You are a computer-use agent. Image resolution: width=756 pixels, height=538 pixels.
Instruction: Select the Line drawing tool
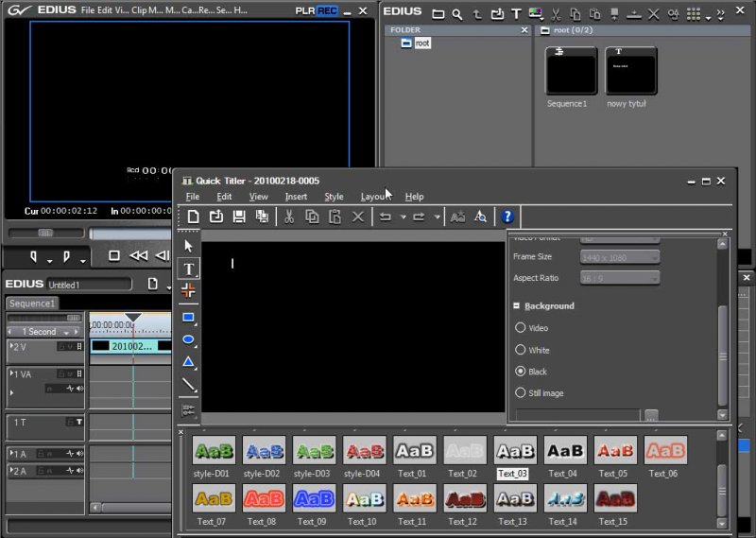click(x=189, y=386)
